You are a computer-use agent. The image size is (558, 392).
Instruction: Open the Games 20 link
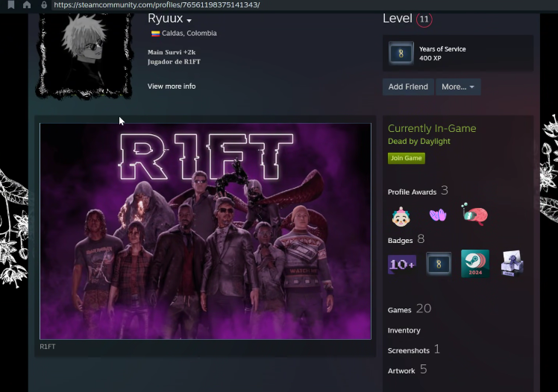click(410, 309)
